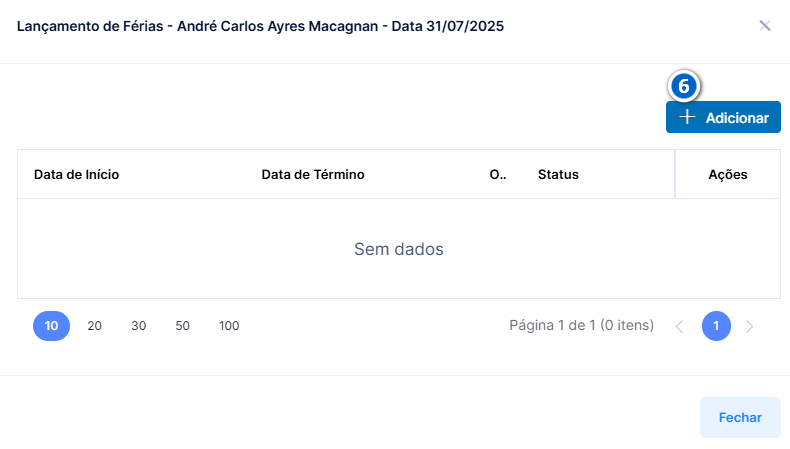Click the numbered step 6 badge
The width and height of the screenshot is (790, 449).
684,86
